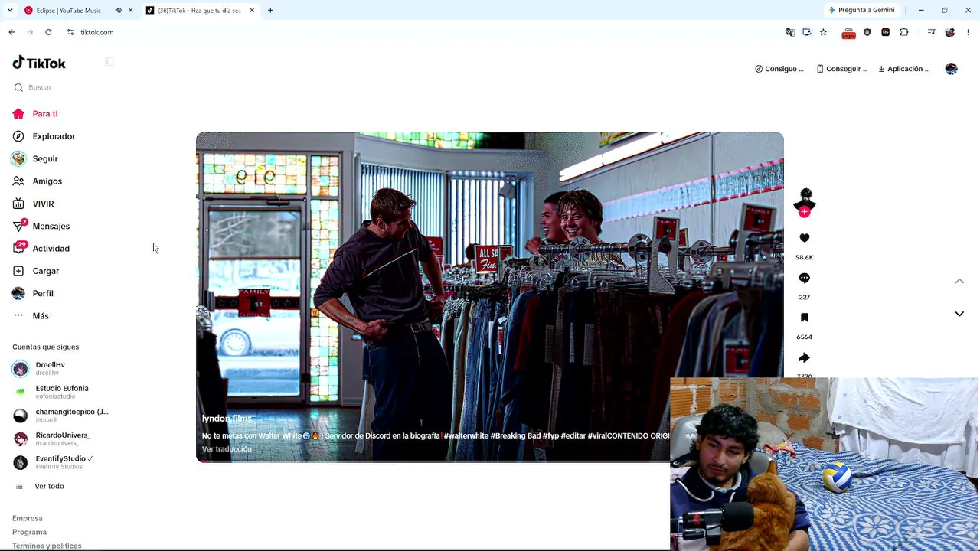Screen dimensions: 980x551
Task: Follow the creator via the plus avatar
Action: tap(804, 213)
